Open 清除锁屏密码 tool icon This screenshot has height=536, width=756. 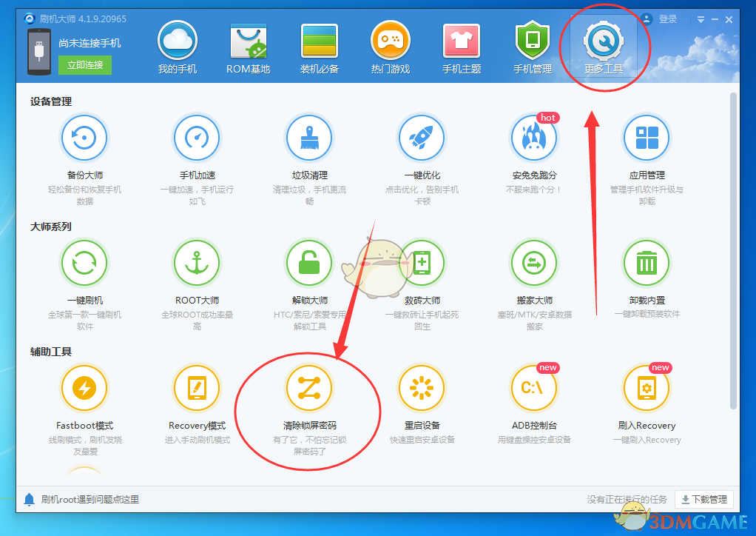pyautogui.click(x=309, y=388)
